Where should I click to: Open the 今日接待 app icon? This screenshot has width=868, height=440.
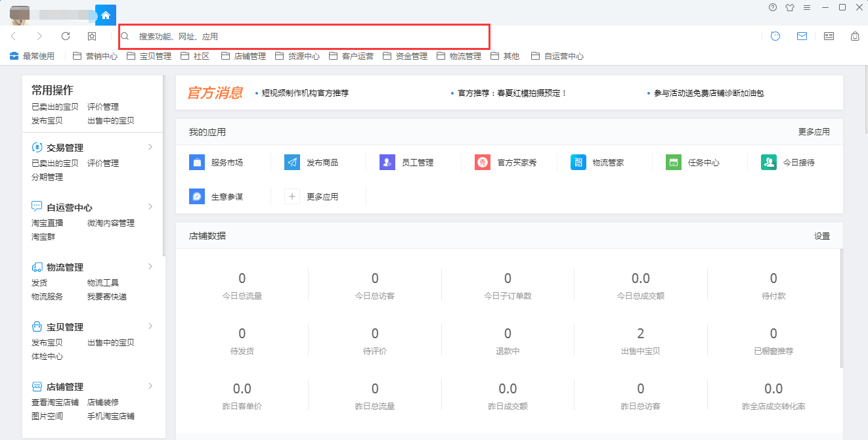769,162
